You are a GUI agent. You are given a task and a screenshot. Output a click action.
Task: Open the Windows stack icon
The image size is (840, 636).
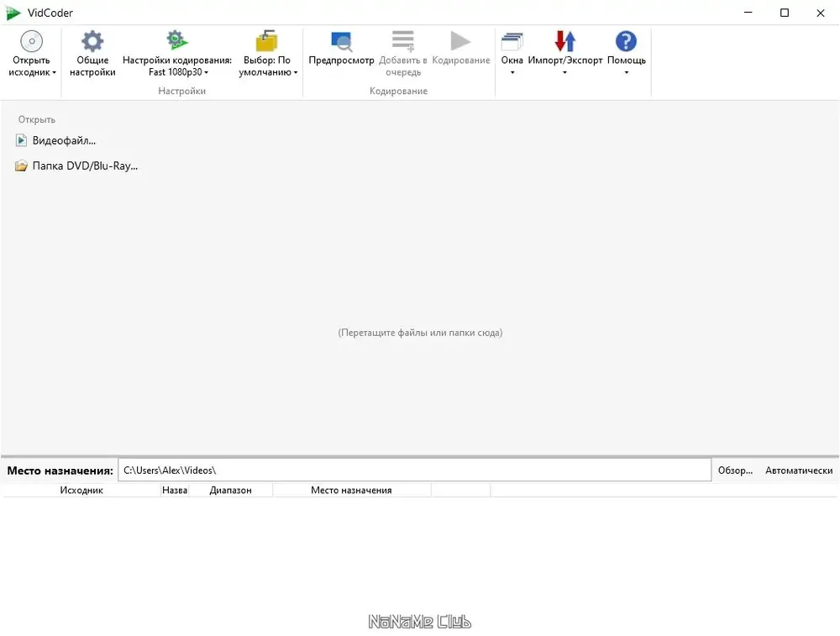coord(512,41)
